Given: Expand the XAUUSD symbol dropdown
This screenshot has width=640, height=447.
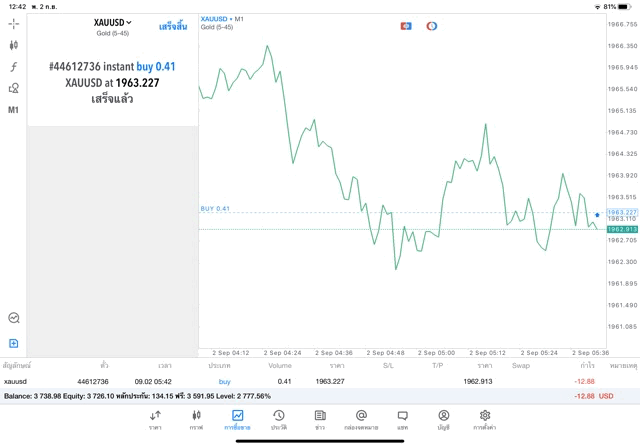Looking at the screenshot, I should pyautogui.click(x=113, y=22).
